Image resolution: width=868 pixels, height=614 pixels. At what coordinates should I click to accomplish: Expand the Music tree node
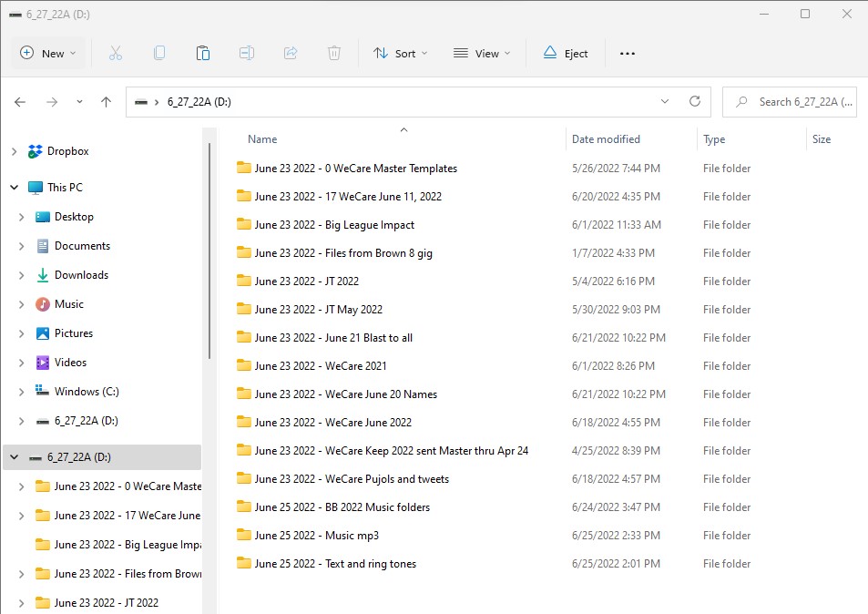coord(22,304)
